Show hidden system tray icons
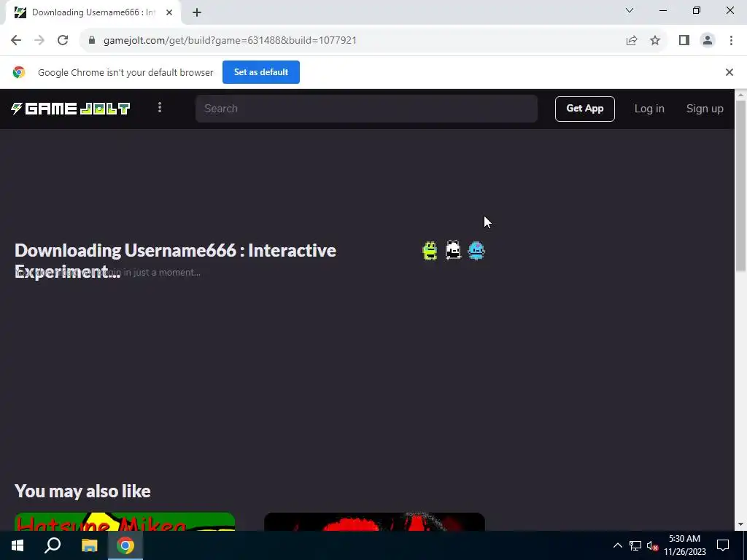Screen dimensions: 747x560 [x=617, y=545]
